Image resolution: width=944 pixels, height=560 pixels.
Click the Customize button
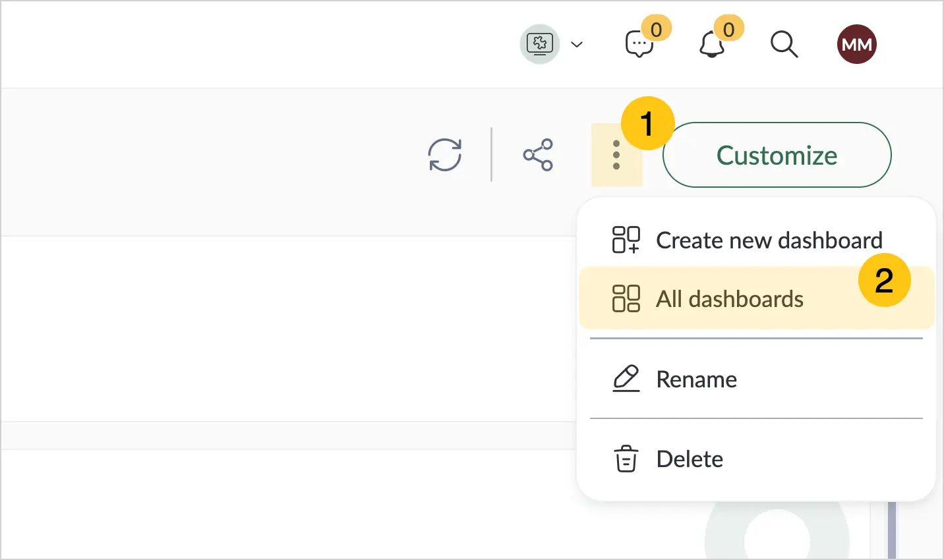point(777,155)
